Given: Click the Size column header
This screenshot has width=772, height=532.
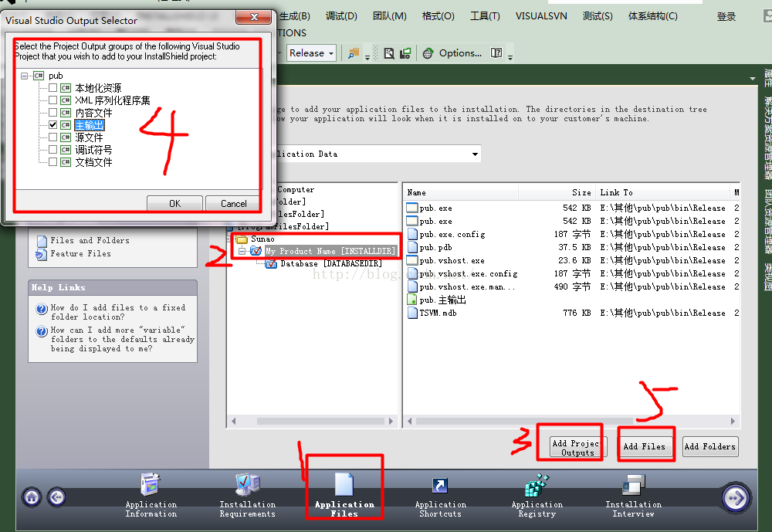Looking at the screenshot, I should tap(557, 192).
